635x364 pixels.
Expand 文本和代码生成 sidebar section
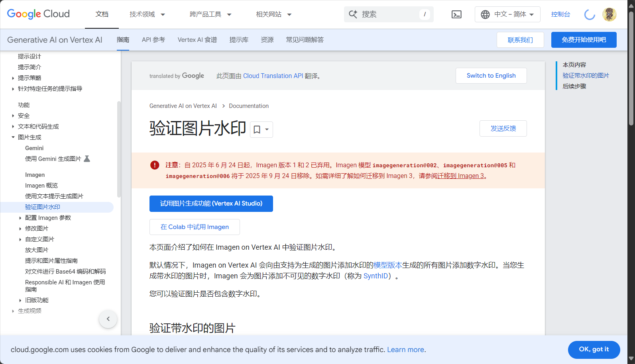pos(13,127)
